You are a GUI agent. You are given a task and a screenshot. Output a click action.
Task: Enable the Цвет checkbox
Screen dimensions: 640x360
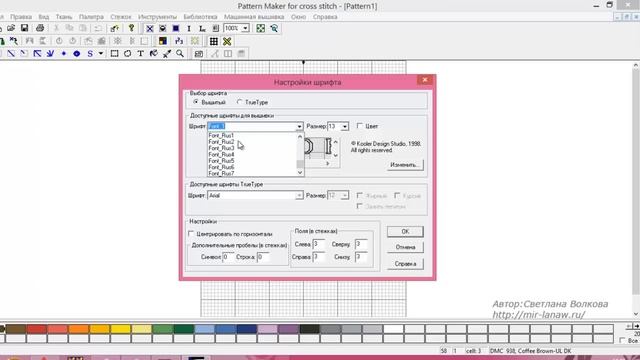(x=360, y=126)
